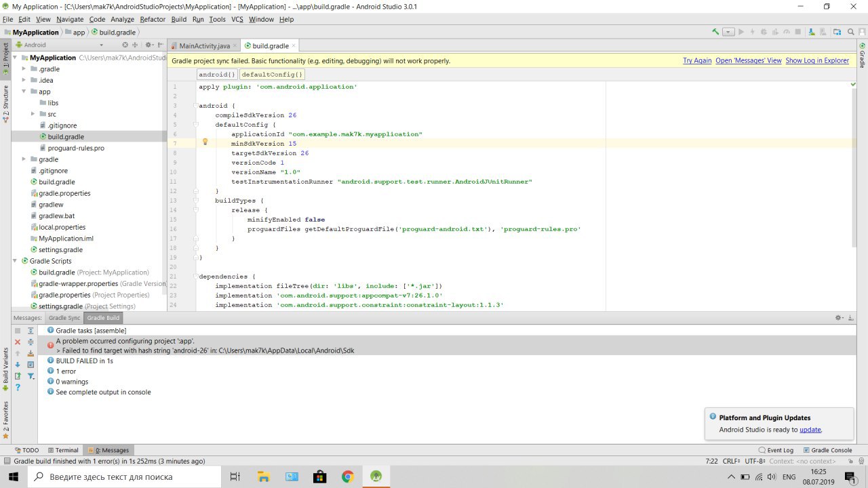Click File Explorer icon in taskbar

[264, 476]
